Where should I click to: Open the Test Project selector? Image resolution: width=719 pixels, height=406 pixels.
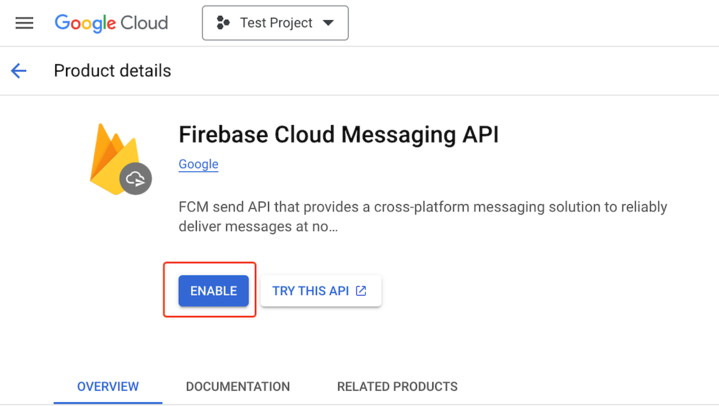click(x=275, y=23)
